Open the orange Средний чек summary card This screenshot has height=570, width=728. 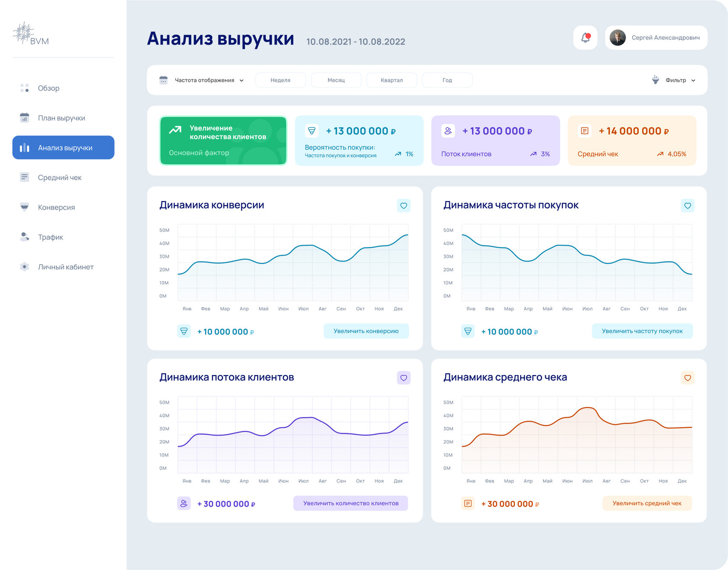(632, 140)
